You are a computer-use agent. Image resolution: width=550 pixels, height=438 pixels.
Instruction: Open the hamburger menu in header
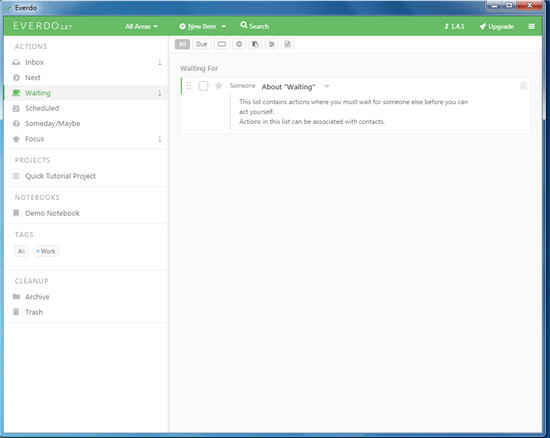531,26
